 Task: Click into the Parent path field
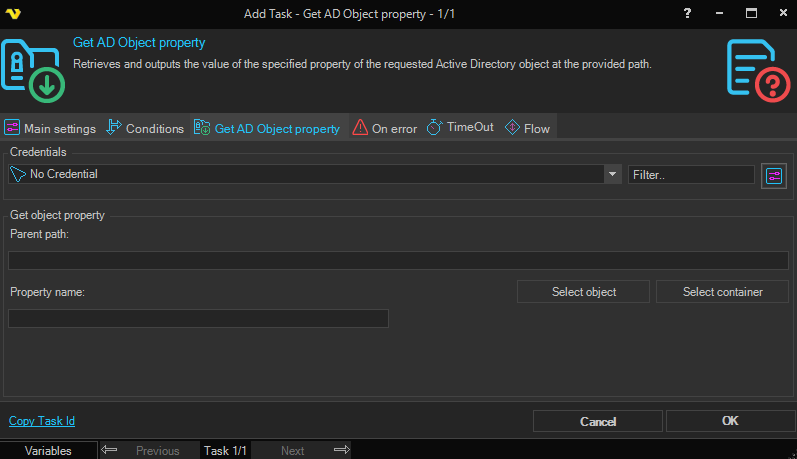coord(398,261)
